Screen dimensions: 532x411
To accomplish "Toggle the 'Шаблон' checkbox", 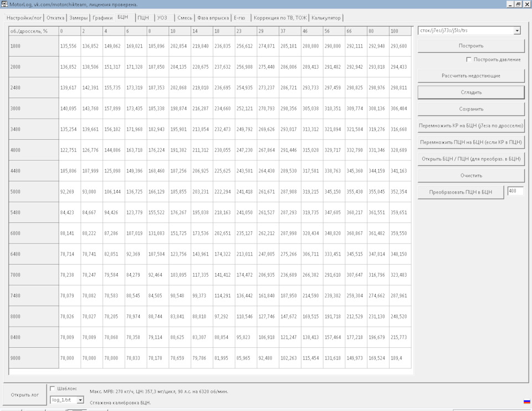I will (x=52, y=388).
